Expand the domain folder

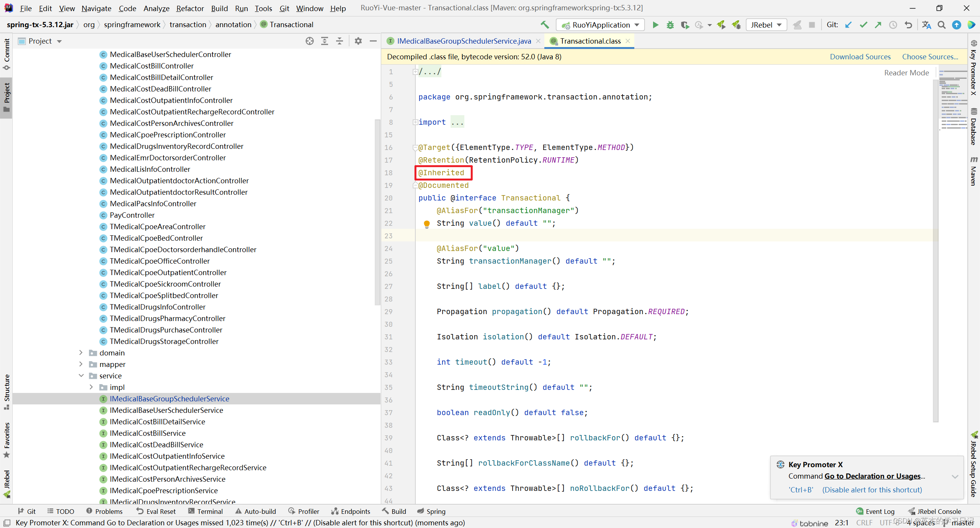point(81,352)
